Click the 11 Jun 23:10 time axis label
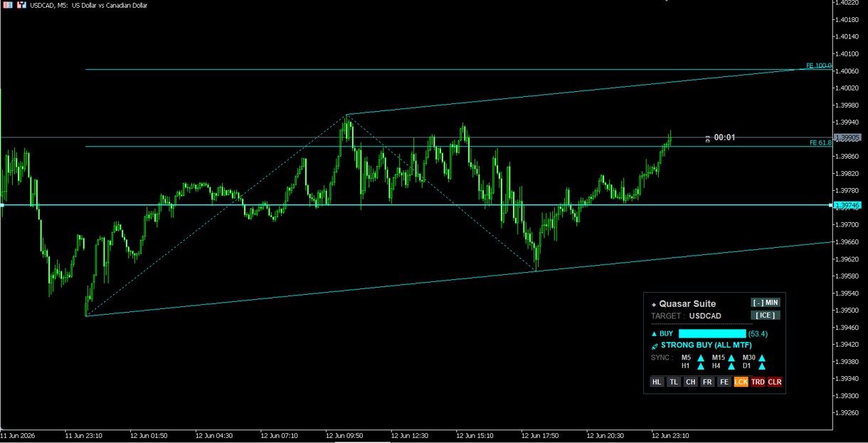This screenshot has height=443, width=868. coord(83,435)
